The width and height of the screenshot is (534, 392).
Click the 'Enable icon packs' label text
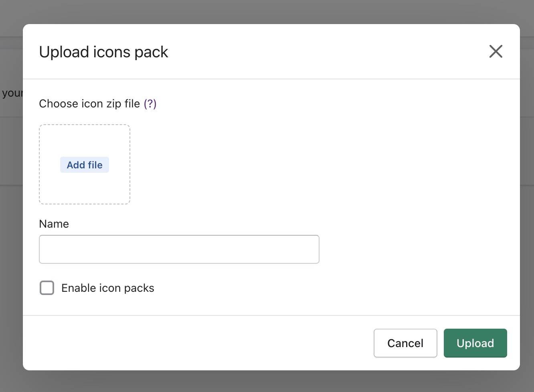107,288
